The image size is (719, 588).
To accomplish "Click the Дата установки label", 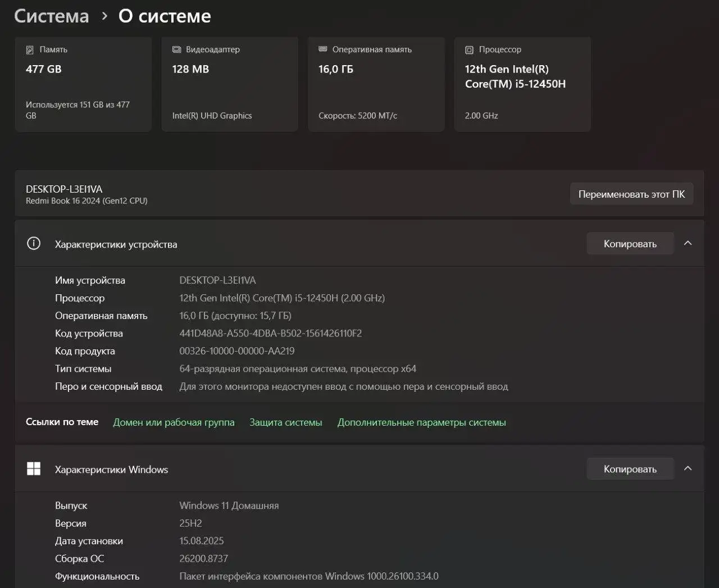I will 89,541.
